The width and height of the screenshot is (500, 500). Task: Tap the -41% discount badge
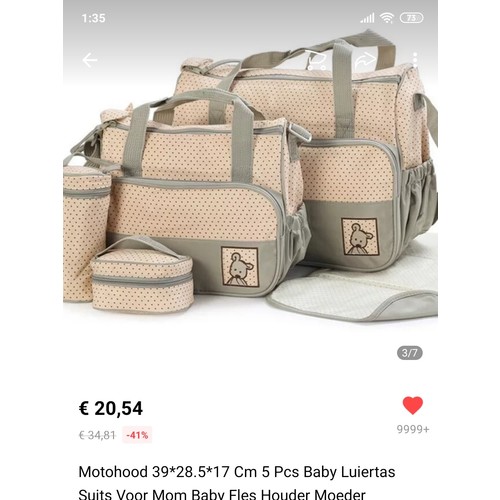(x=137, y=435)
